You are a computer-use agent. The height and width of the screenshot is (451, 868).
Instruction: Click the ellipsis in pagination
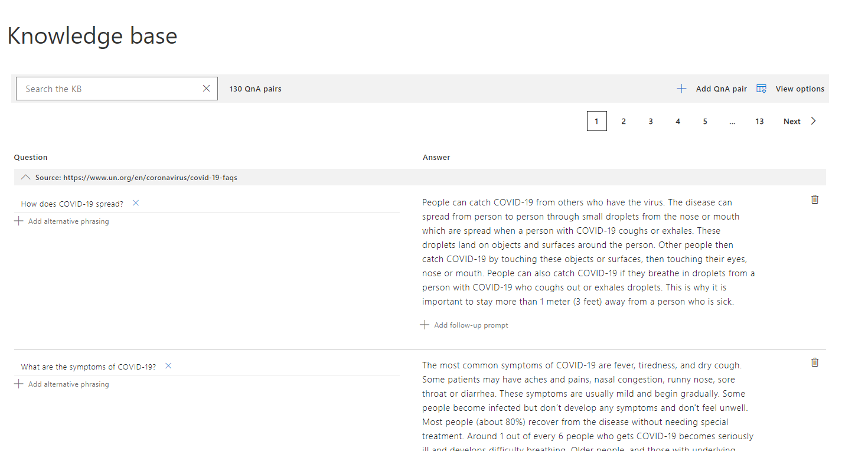732,120
